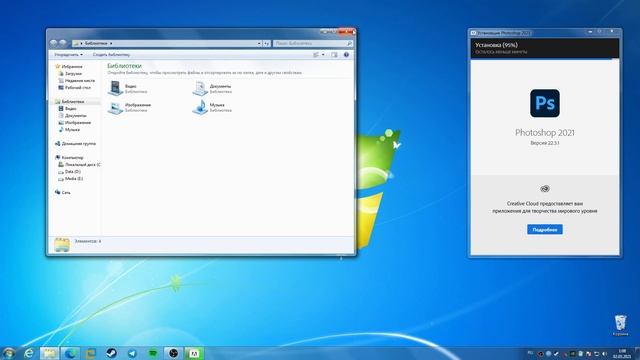Select Сеть in navigation pane
The height and width of the screenshot is (360, 640).
pyautogui.click(x=63, y=192)
